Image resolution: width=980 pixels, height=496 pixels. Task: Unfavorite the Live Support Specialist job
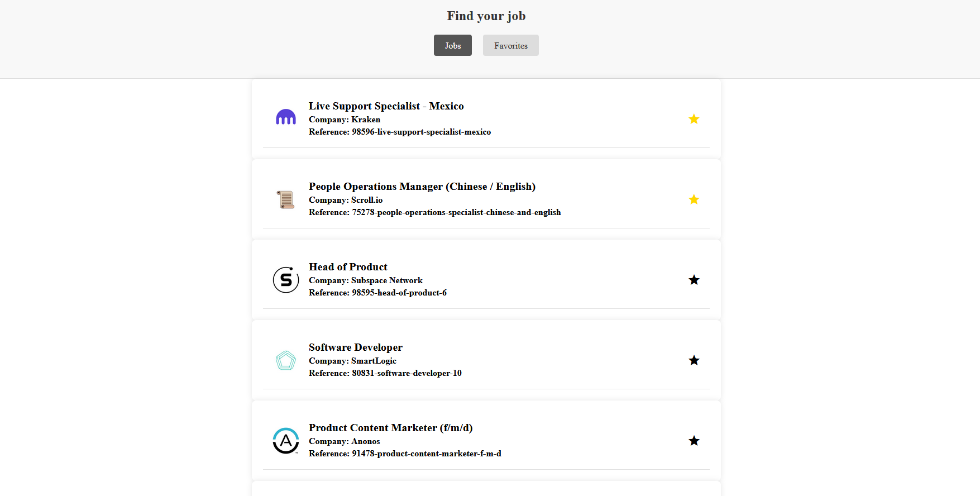pos(694,119)
